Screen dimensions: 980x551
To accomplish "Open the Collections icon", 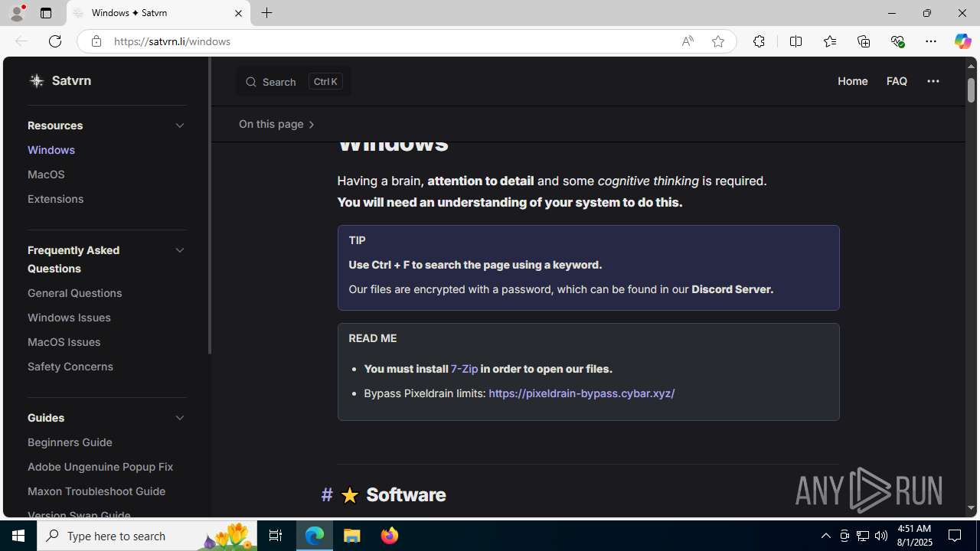I will tap(864, 41).
